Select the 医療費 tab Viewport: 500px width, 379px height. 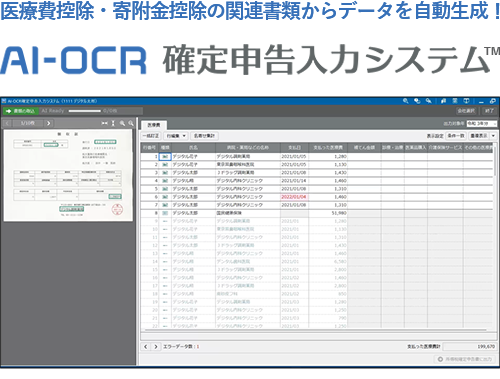click(154, 125)
